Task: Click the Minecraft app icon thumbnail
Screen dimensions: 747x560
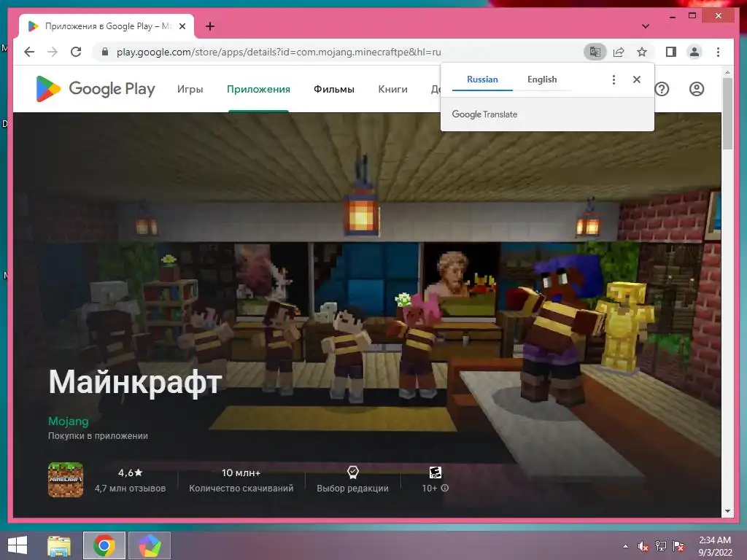Action: (x=66, y=480)
